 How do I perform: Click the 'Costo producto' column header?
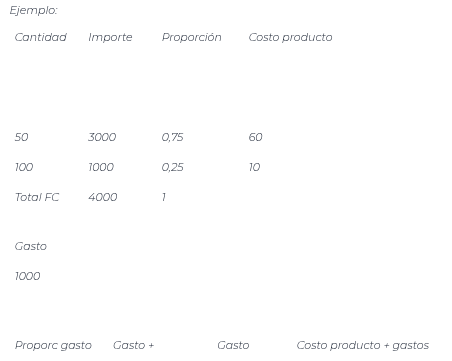[291, 37]
